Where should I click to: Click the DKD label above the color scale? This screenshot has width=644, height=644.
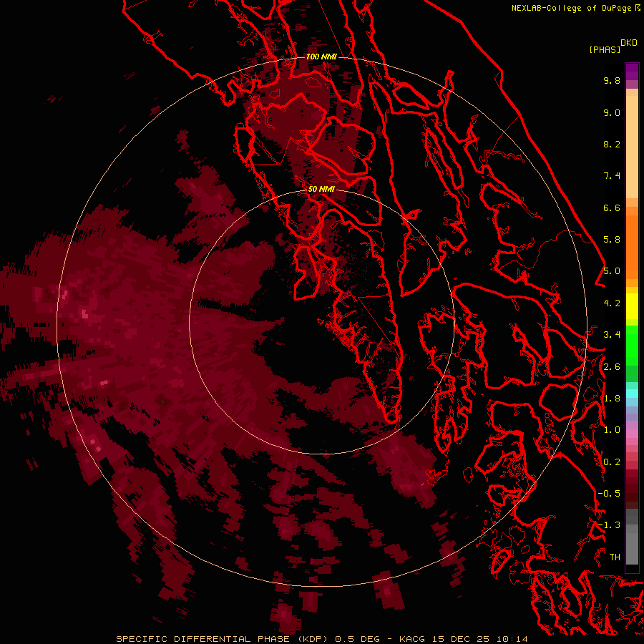pyautogui.click(x=629, y=43)
